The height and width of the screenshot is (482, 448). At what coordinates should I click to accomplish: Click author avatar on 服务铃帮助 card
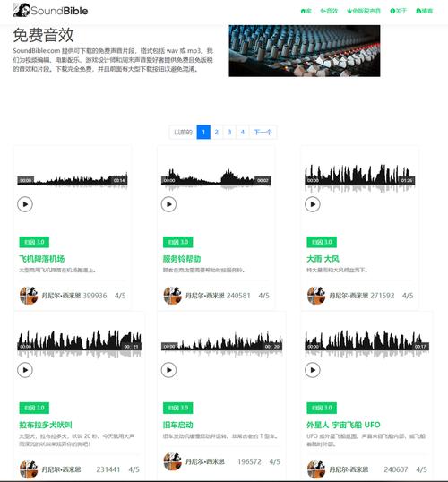point(173,295)
